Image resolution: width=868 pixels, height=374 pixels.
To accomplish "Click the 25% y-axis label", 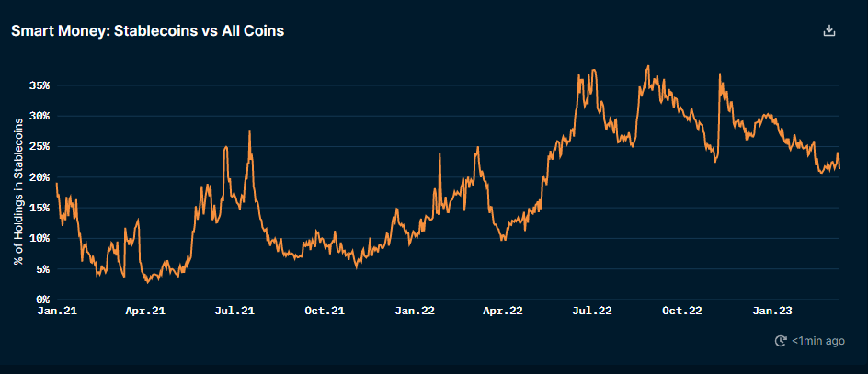I will [38, 146].
